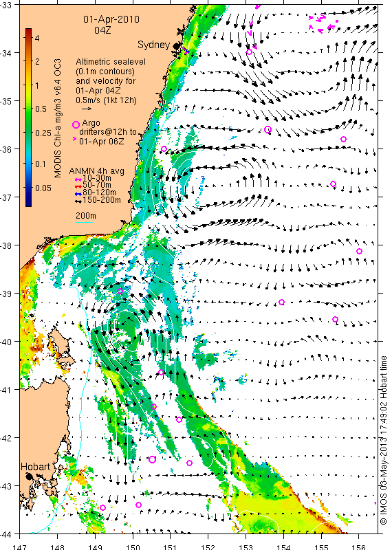This screenshot has height=550, width=392.
Task: Click the black arrow icon beside 150-200m
Action: (78, 201)
